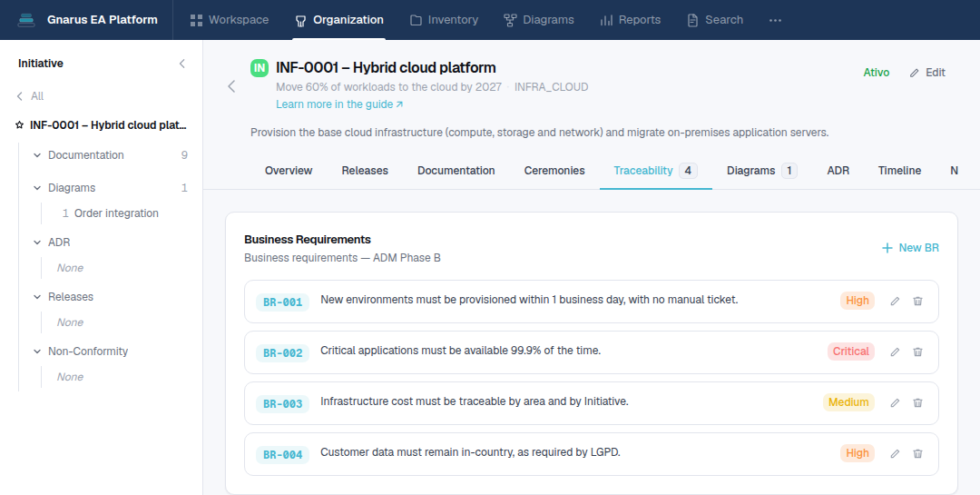Edit requirement BR-004 with pencil icon

point(895,453)
